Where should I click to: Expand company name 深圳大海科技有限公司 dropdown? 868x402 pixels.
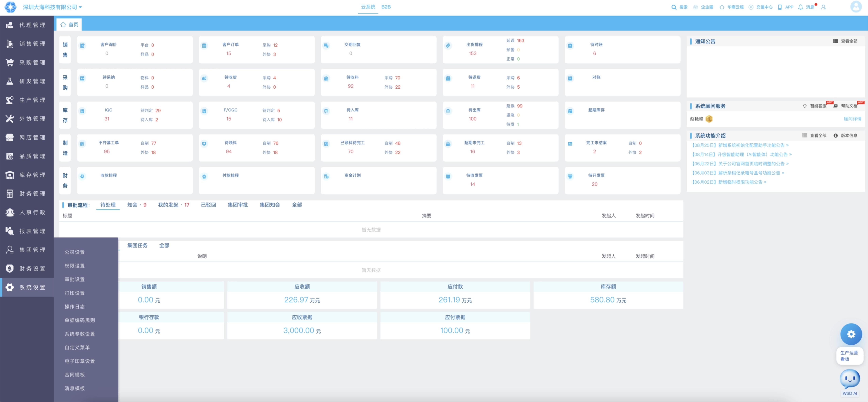pyautogui.click(x=52, y=7)
